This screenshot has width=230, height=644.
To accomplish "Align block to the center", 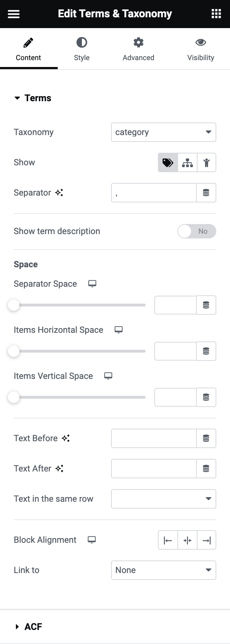I will pos(187,540).
